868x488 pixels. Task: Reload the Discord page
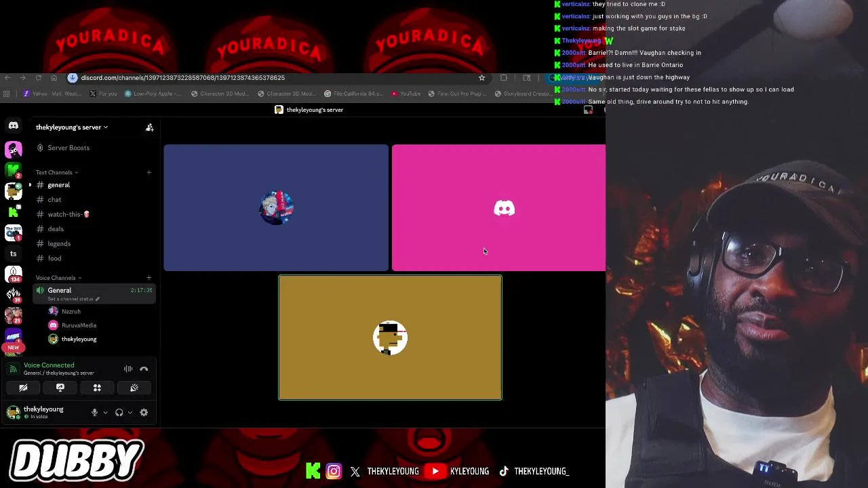[38, 78]
